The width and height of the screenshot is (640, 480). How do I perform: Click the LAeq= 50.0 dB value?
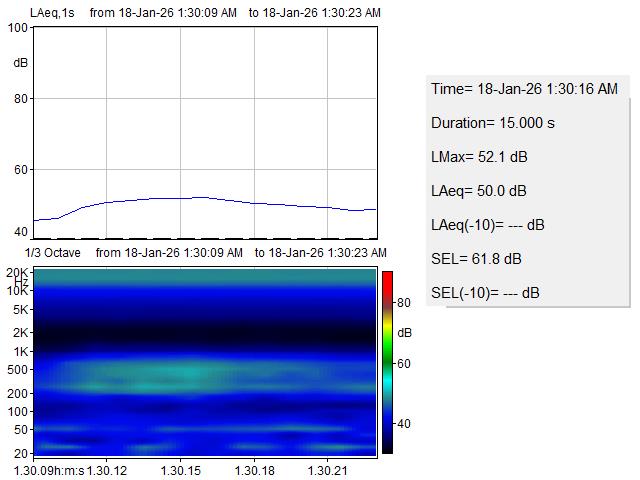click(479, 191)
